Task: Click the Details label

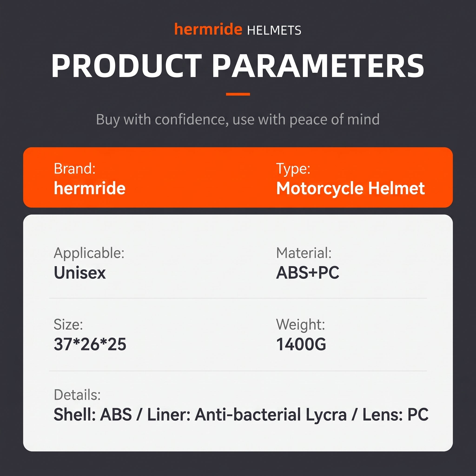Action: [x=77, y=395]
